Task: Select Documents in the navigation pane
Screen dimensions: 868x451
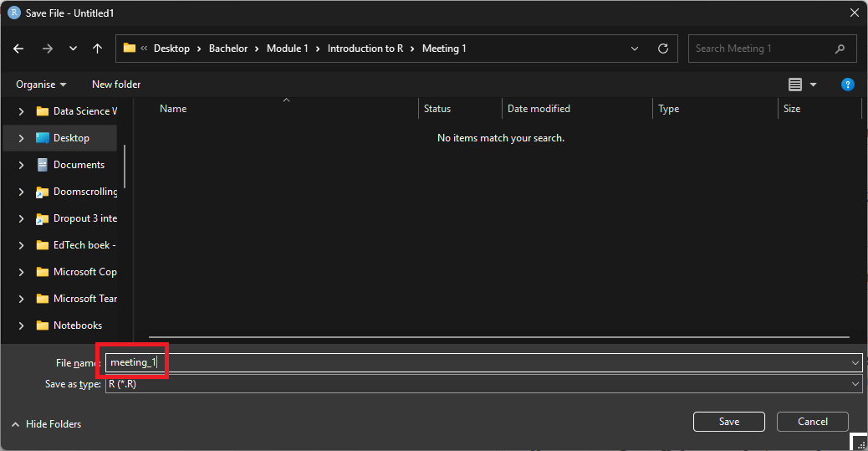Action: click(x=79, y=165)
